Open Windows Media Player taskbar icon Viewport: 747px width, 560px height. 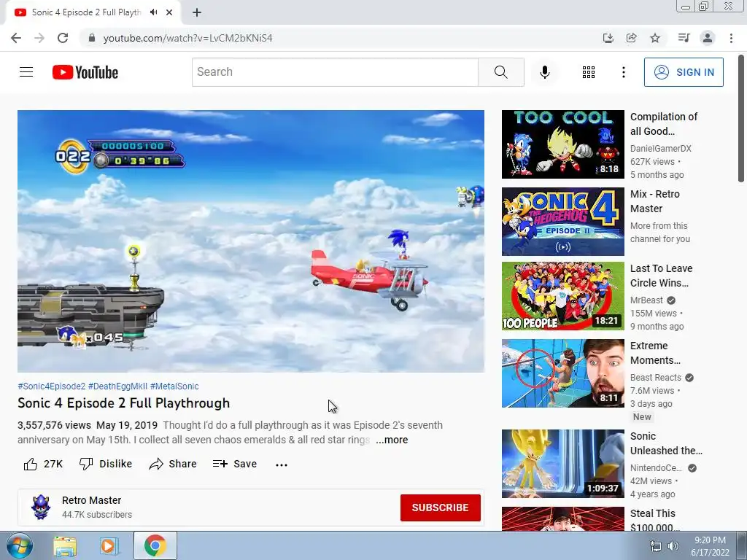[x=109, y=545]
